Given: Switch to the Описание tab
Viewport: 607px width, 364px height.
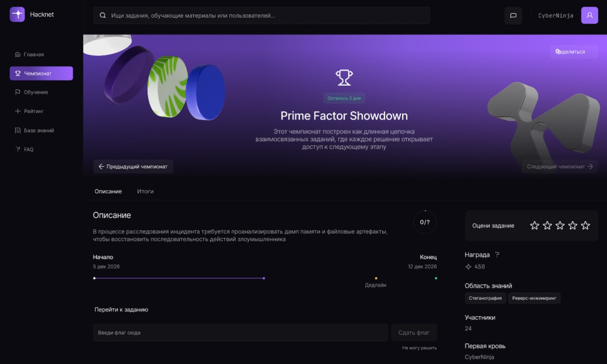Looking at the screenshot, I should pyautogui.click(x=108, y=191).
